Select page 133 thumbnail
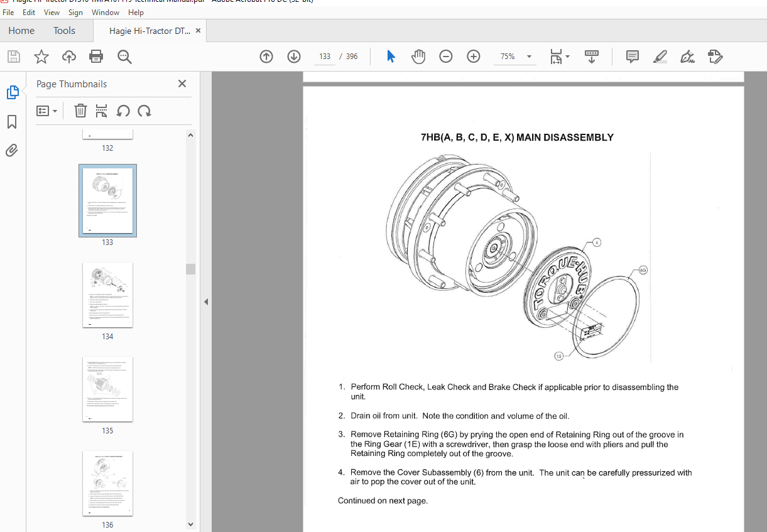This screenshot has width=767, height=532. [107, 200]
